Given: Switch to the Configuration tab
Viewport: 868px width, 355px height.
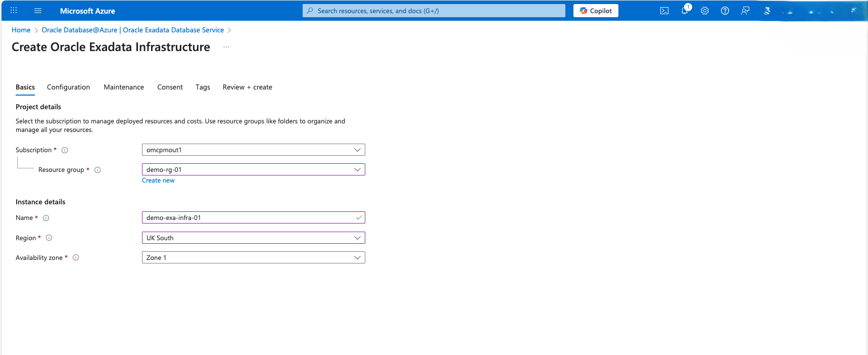Looking at the screenshot, I should click(68, 87).
